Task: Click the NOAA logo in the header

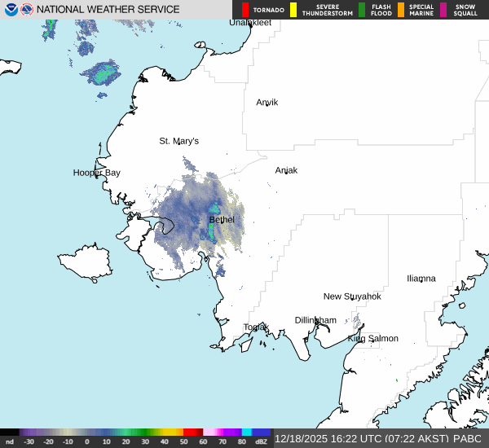Action: 11,10
